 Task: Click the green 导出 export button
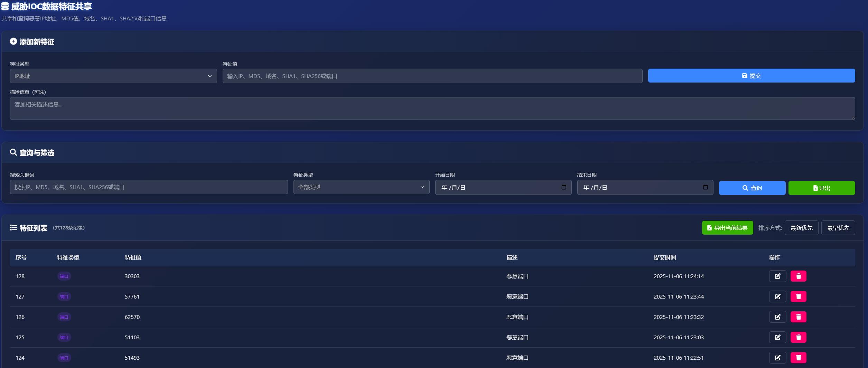click(821, 188)
